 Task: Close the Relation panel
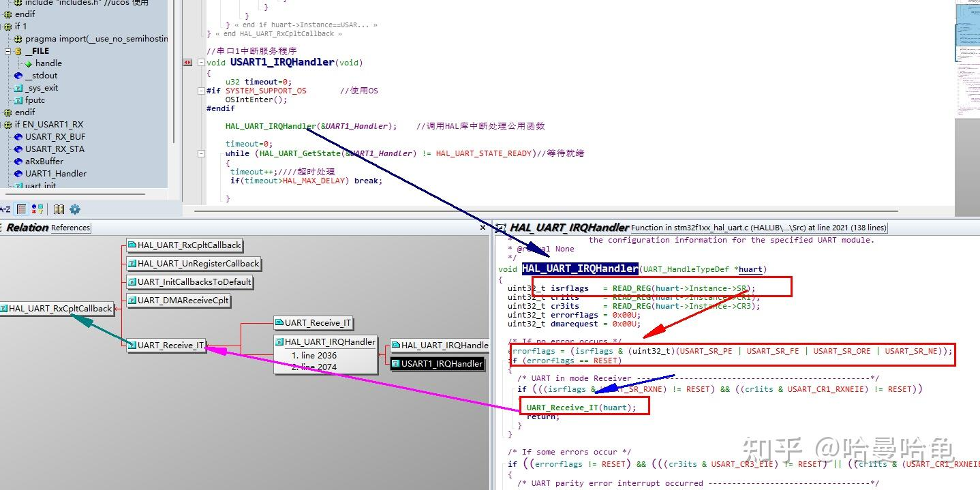(483, 228)
